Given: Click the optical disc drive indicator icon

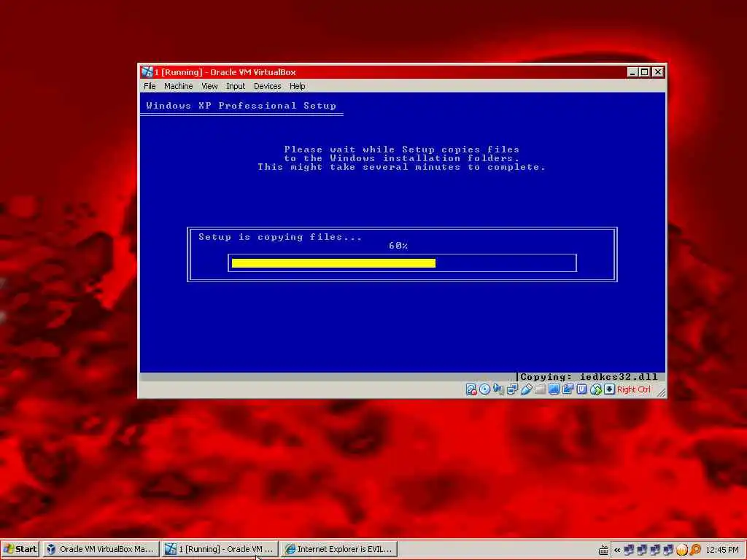Looking at the screenshot, I should pos(484,389).
